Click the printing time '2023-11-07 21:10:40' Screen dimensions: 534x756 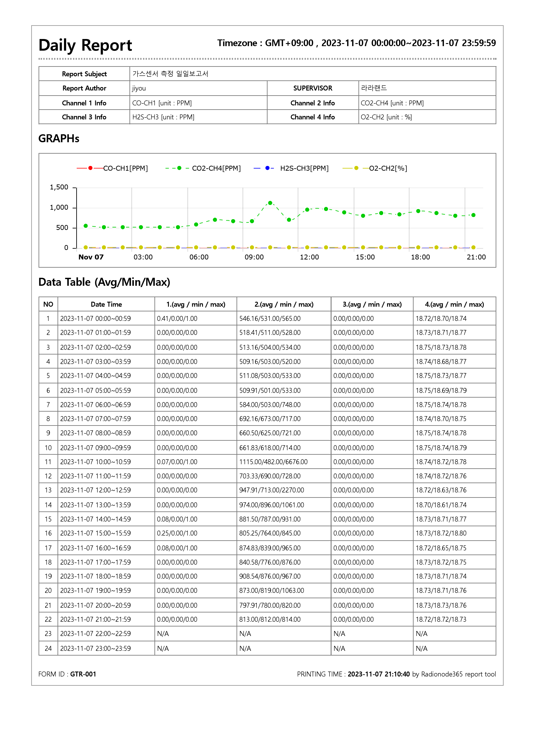[x=379, y=674]
